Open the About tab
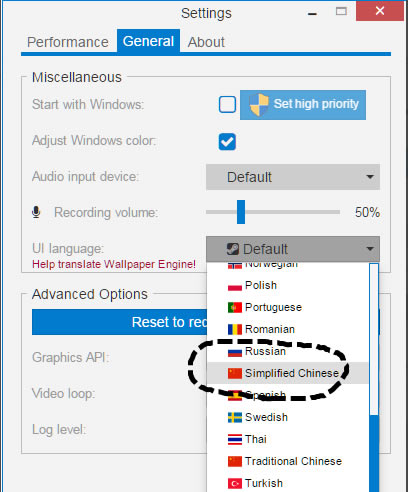Viewport: 408px width, 492px height. tap(206, 42)
